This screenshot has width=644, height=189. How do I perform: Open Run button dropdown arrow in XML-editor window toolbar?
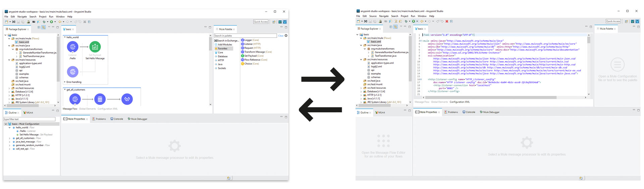click(417, 21)
